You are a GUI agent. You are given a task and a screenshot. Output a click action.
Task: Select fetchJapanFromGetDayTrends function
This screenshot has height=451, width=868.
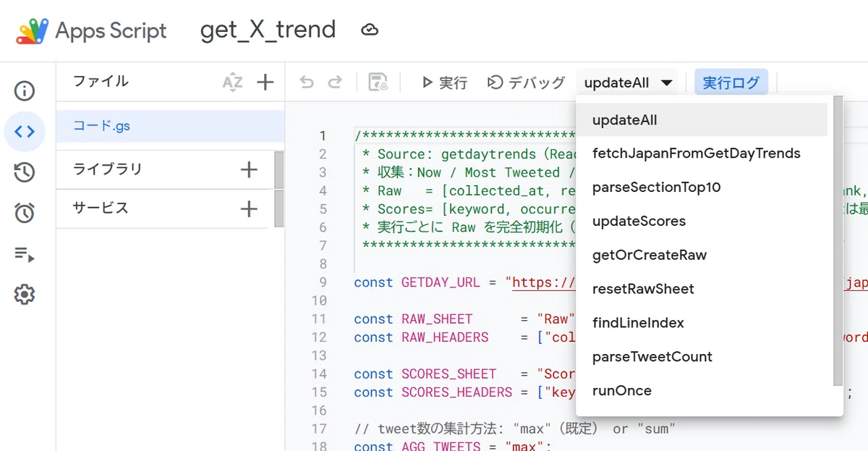click(702, 153)
